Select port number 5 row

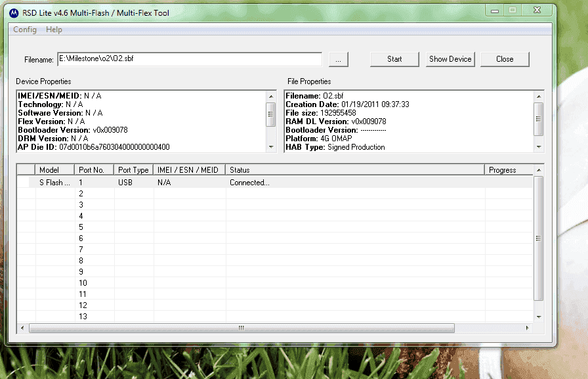click(x=275, y=227)
